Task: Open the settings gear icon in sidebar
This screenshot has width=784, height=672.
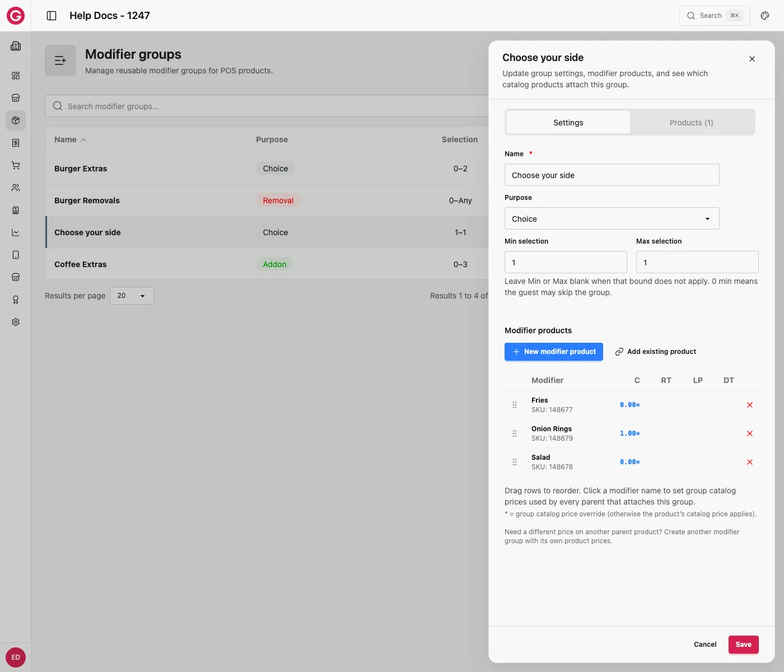Action: [16, 322]
